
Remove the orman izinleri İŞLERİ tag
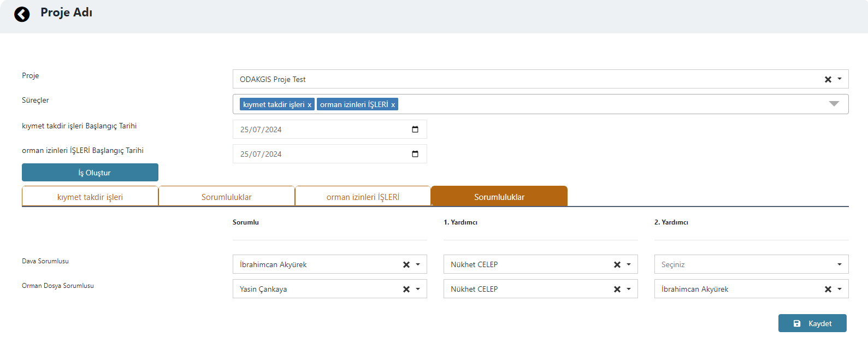(x=393, y=105)
